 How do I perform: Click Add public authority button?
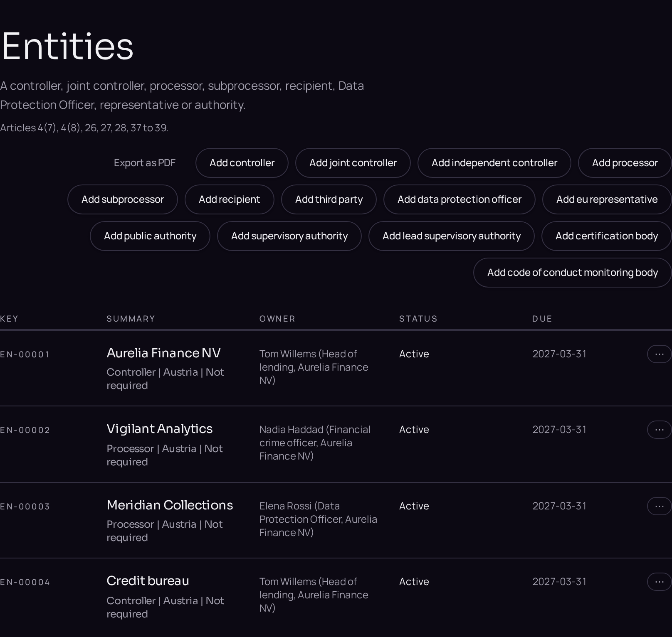point(150,236)
